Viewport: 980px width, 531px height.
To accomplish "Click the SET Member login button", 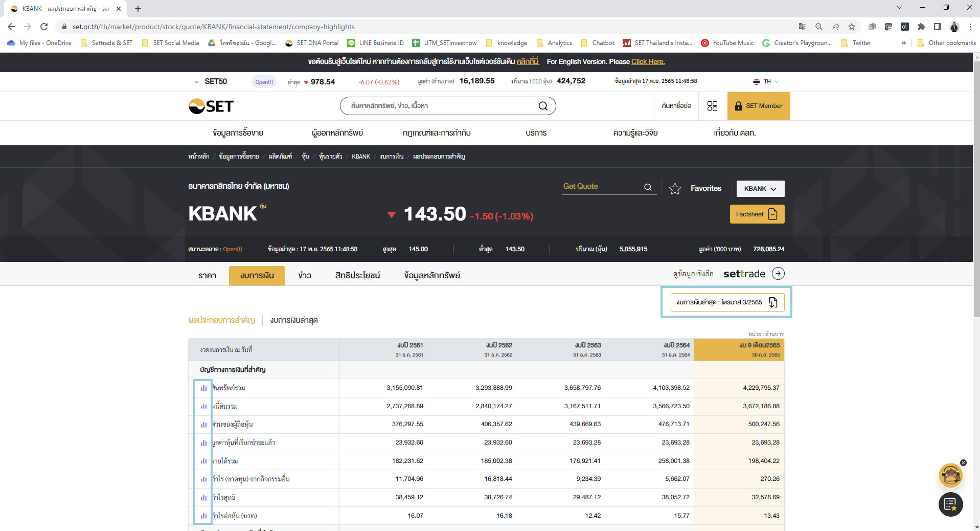I will (x=759, y=106).
